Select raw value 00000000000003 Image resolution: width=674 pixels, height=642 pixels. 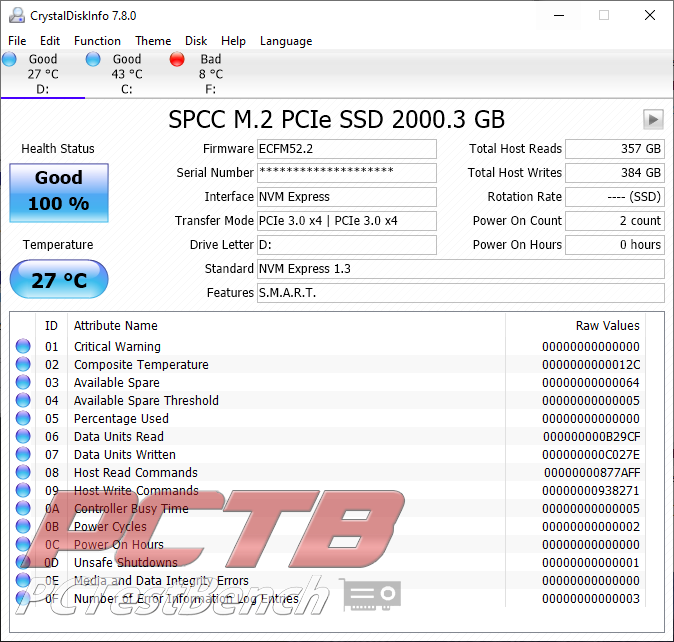[x=591, y=599]
